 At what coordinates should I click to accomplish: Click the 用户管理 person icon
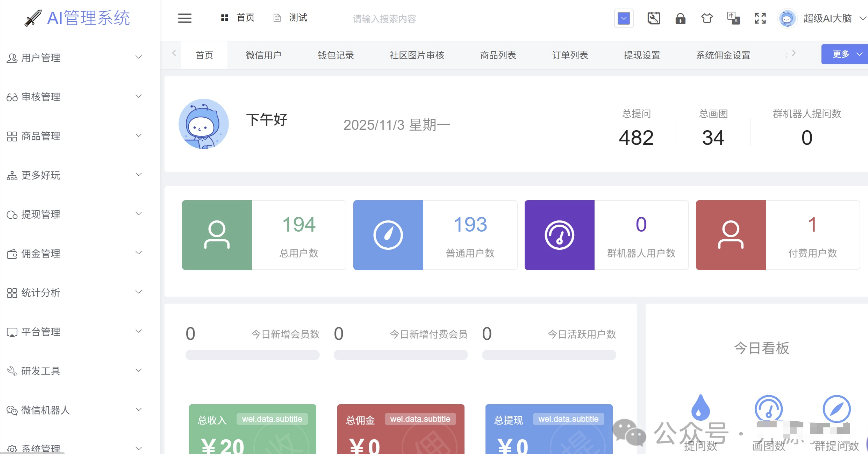[x=12, y=58]
